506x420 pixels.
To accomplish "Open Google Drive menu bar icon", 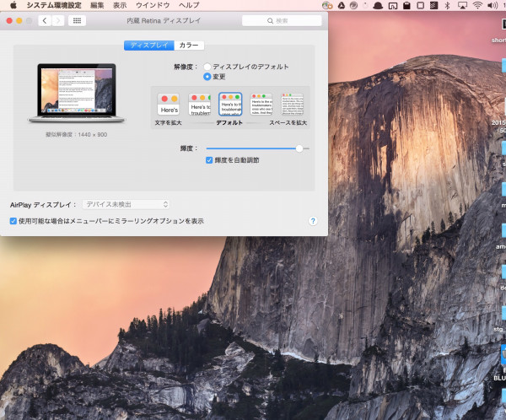I will [342, 5].
